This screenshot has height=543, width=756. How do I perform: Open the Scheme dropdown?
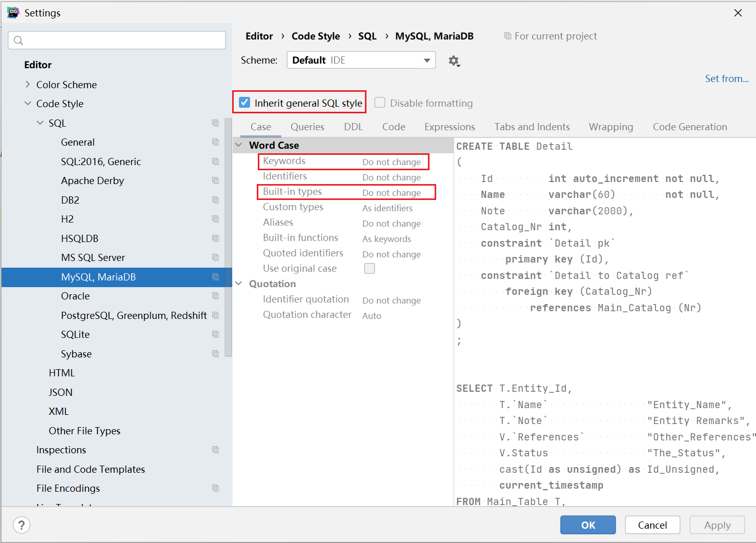(x=361, y=60)
